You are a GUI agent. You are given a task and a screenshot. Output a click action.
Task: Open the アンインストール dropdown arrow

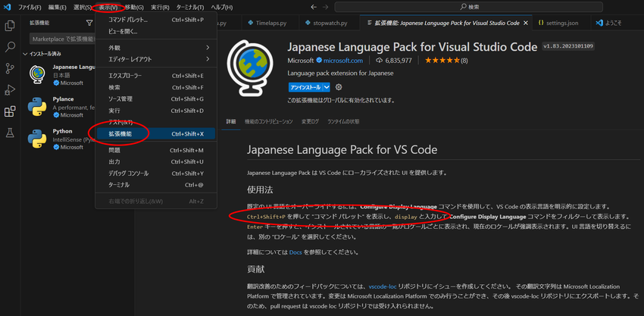coord(327,87)
